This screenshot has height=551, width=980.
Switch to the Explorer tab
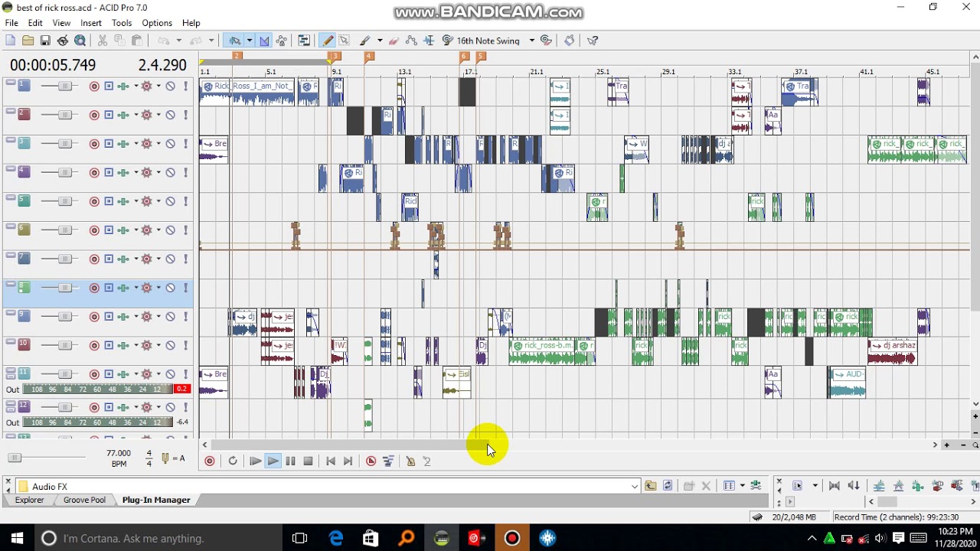tap(29, 500)
